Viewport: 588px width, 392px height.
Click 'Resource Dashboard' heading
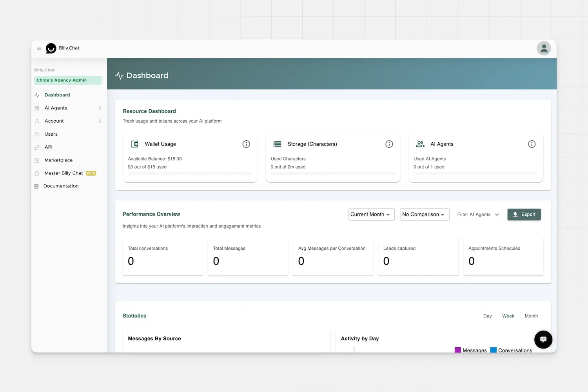click(149, 111)
